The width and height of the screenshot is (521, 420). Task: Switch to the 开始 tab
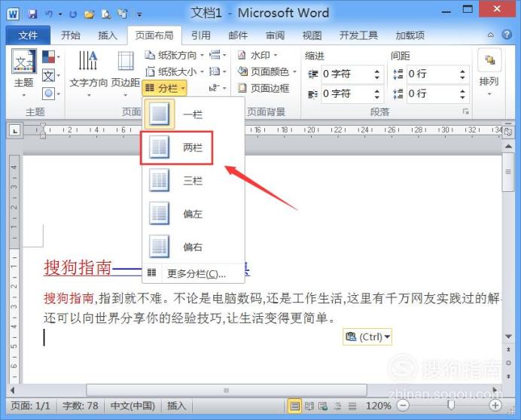(71, 35)
